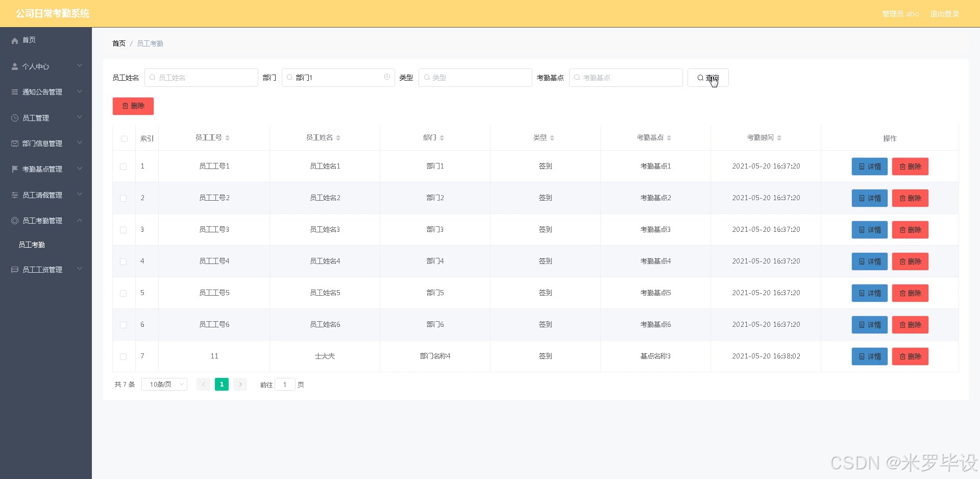Sort by 员工姓名 column arrows

[x=338, y=138]
